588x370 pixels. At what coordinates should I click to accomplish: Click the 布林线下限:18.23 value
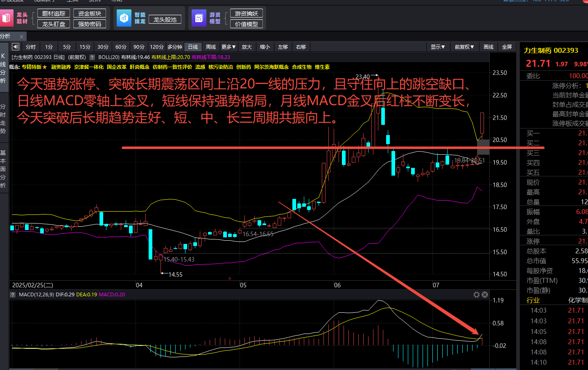(x=211, y=57)
